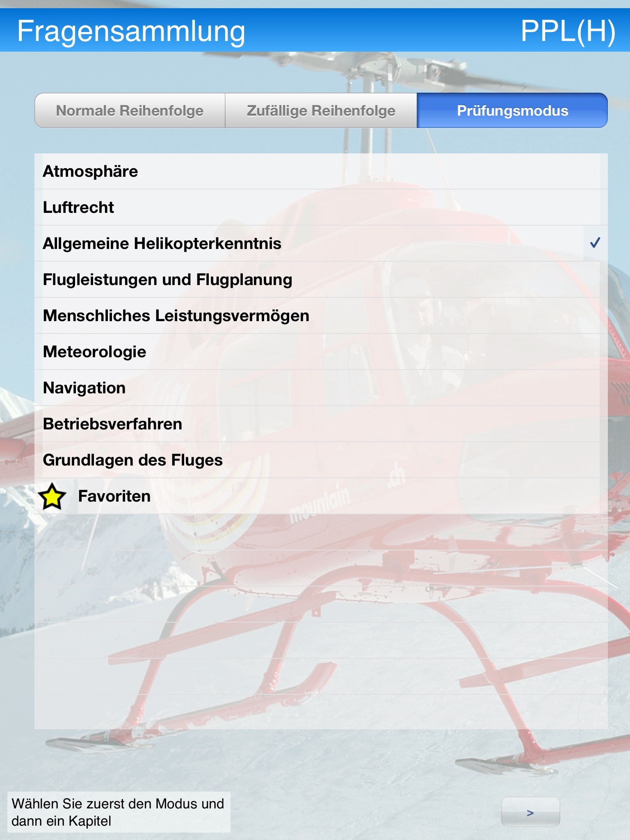Choose Grundlagen des Fluges chapter

[321, 460]
